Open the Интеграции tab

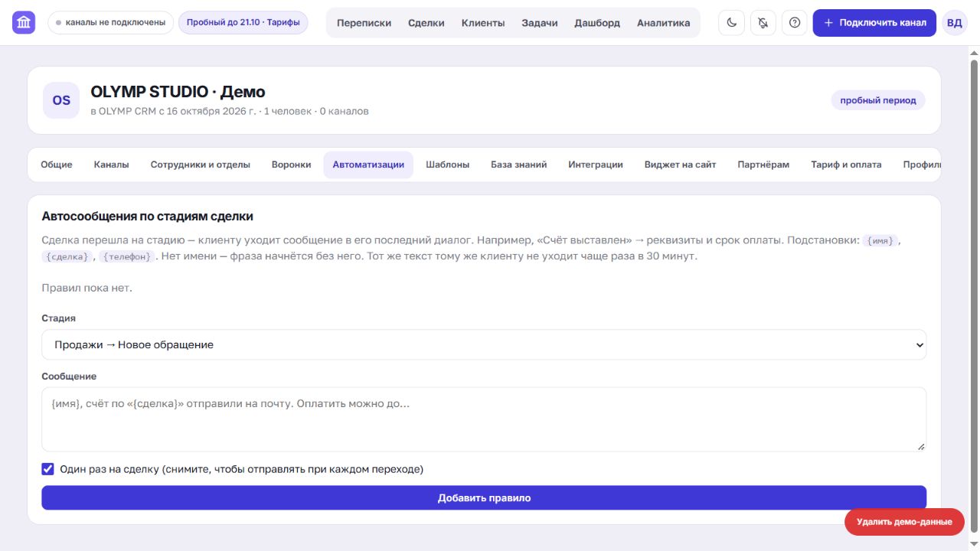(x=596, y=165)
